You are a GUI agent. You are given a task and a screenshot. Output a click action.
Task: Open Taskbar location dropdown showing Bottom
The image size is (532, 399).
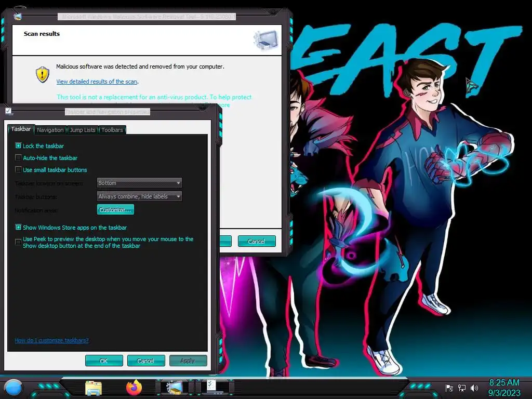(x=139, y=183)
